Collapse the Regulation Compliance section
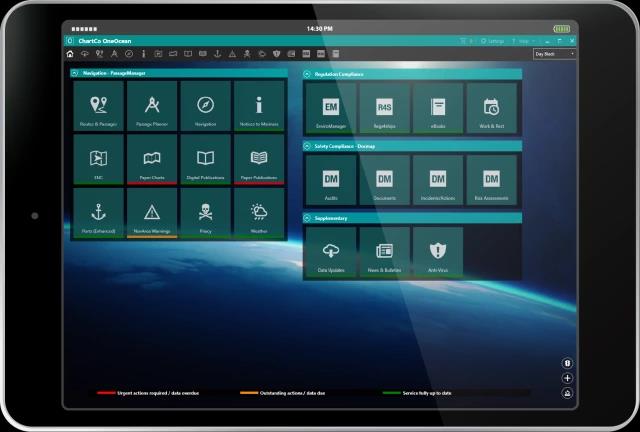Screen dimensions: 640x432 click(x=307, y=74)
